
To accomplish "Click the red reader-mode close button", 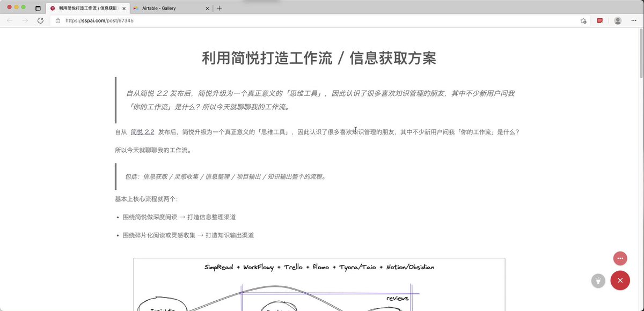I will [620, 280].
